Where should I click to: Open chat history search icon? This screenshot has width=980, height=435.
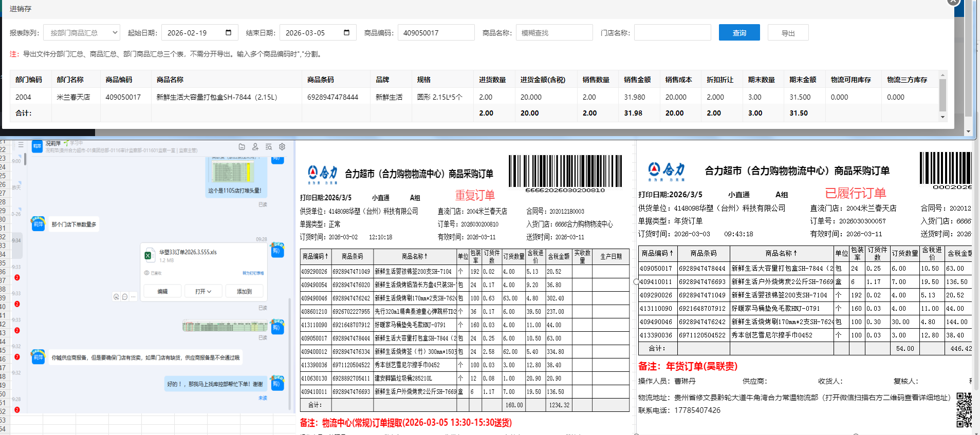click(268, 147)
